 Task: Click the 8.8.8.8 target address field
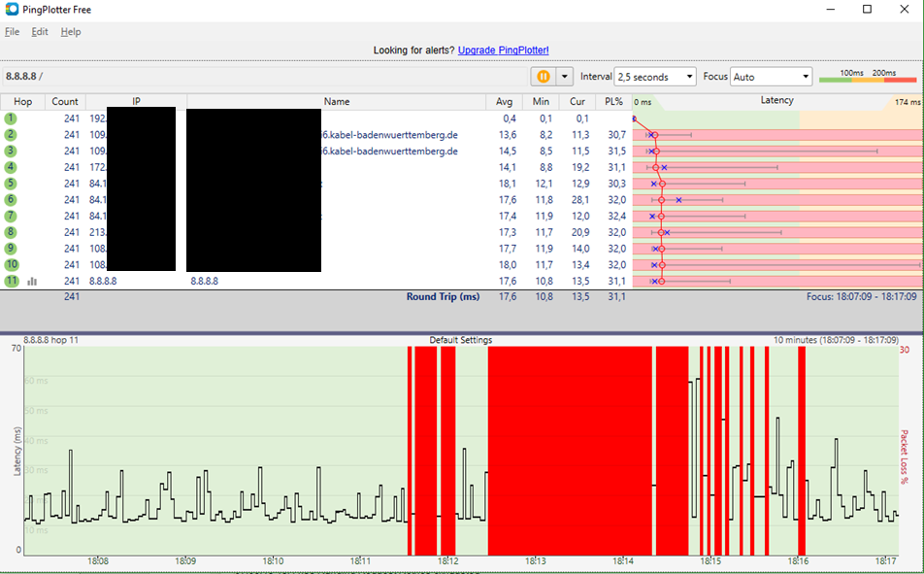pyautogui.click(x=265, y=77)
